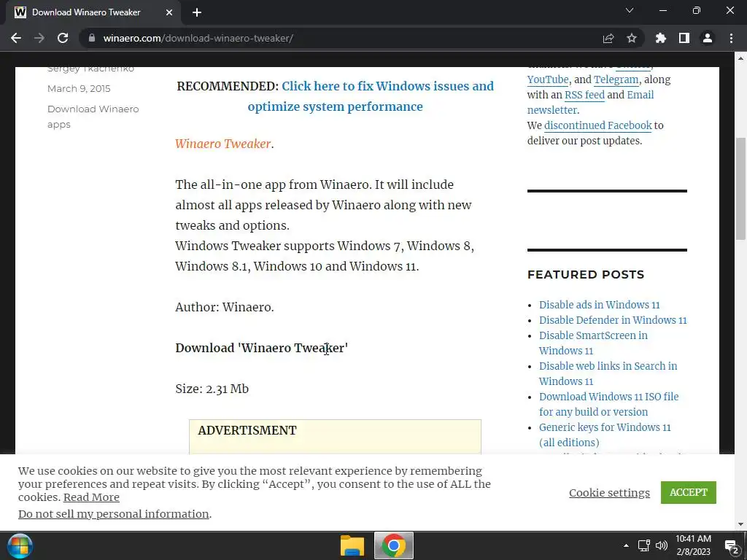Open Chrome extensions puzzle icon
The height and width of the screenshot is (560, 747).
(x=661, y=38)
